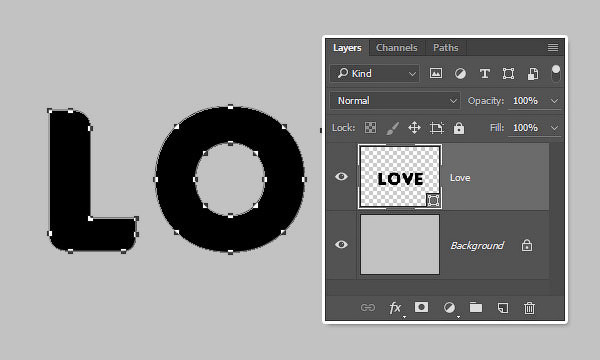600x360 pixels.
Task: Click the Love layer name
Action: (x=460, y=178)
